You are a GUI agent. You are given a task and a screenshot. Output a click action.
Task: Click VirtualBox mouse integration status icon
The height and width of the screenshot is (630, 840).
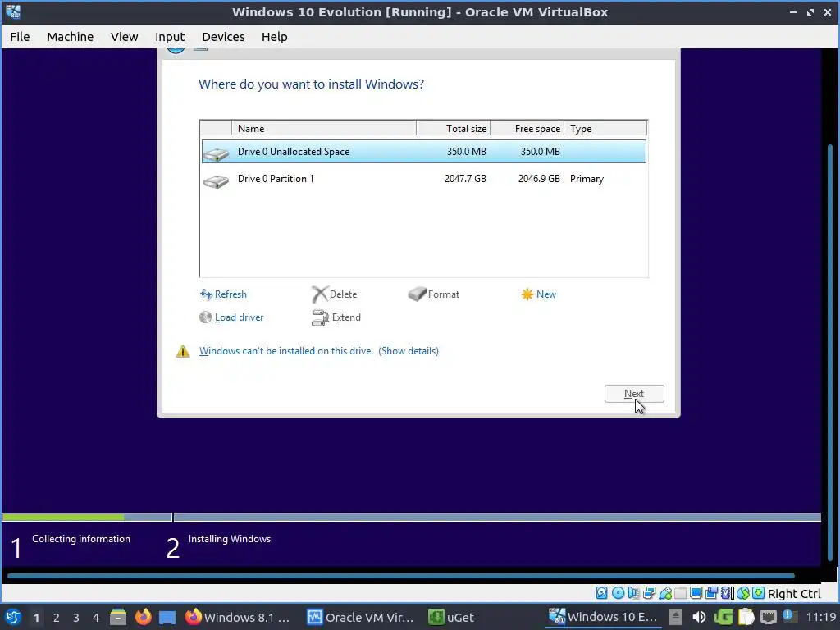[x=743, y=593]
